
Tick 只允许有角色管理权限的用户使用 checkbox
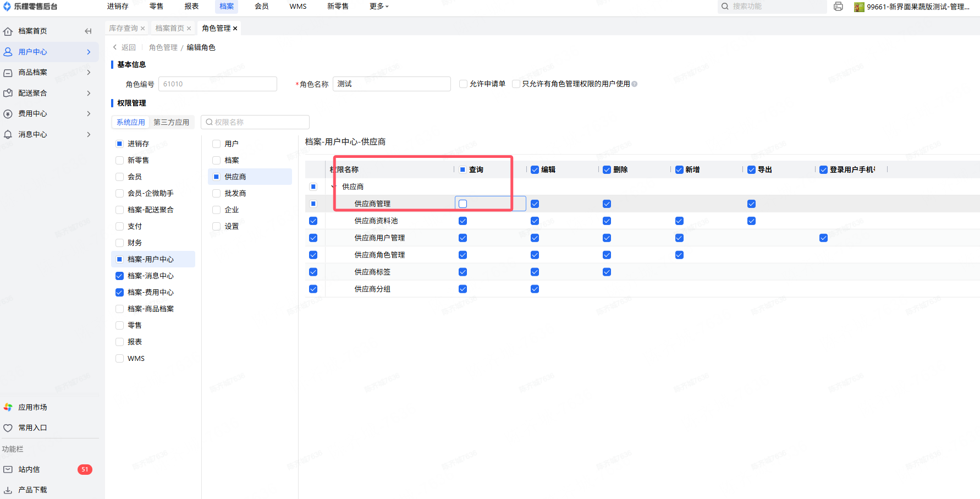click(516, 84)
